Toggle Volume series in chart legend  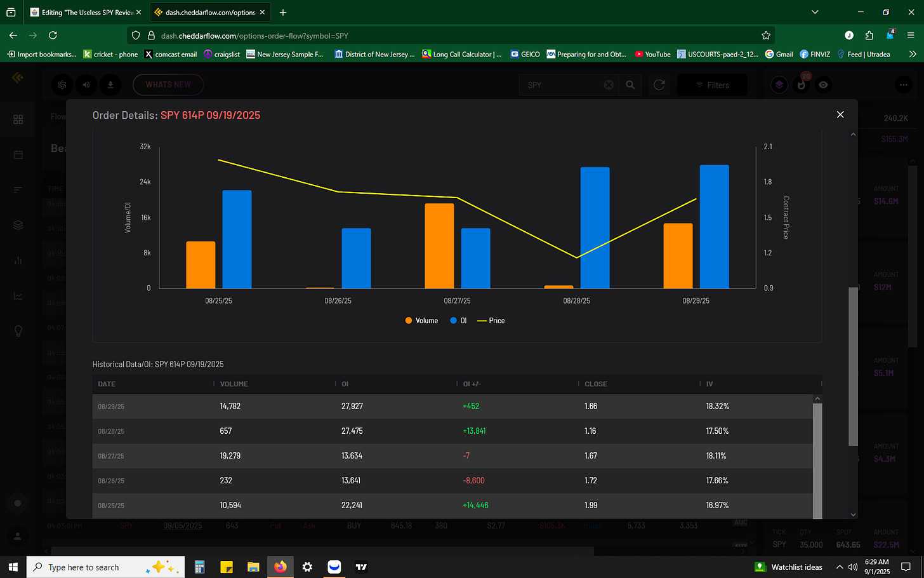click(x=421, y=321)
